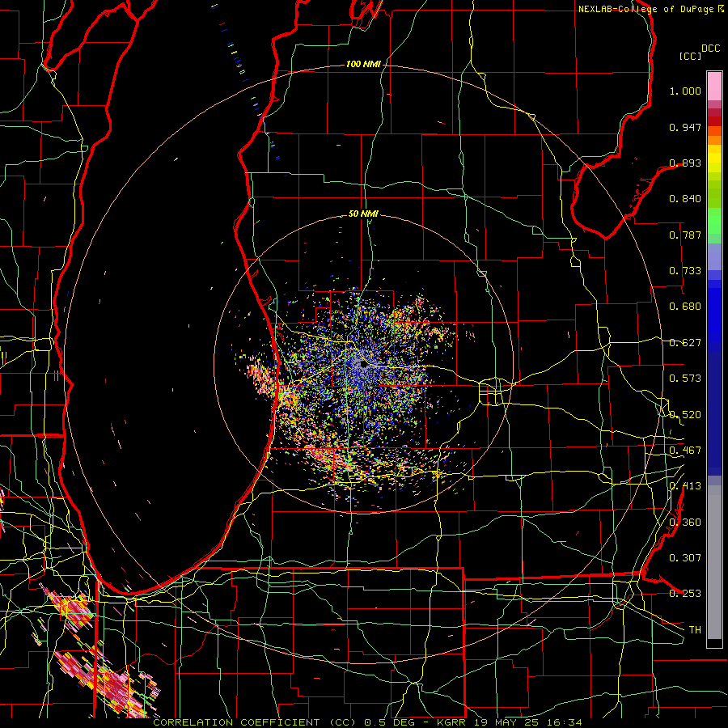This screenshot has height=728, width=728.
Task: Select the 0.520 legend value
Action: pos(685,415)
